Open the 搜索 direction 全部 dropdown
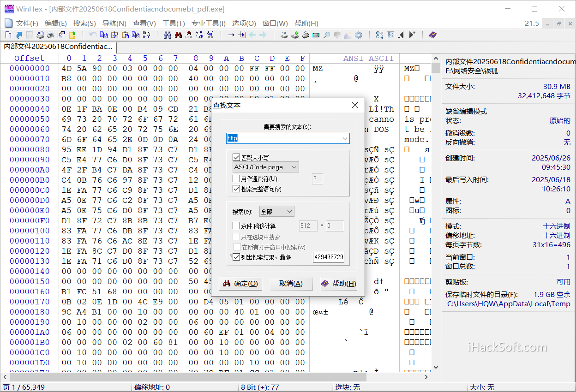 click(276, 212)
